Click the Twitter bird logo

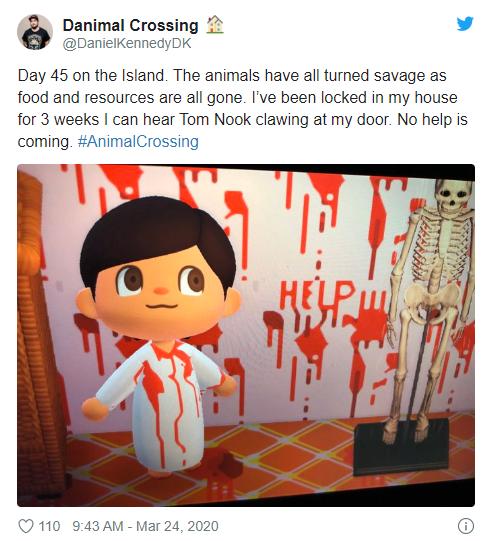click(465, 24)
